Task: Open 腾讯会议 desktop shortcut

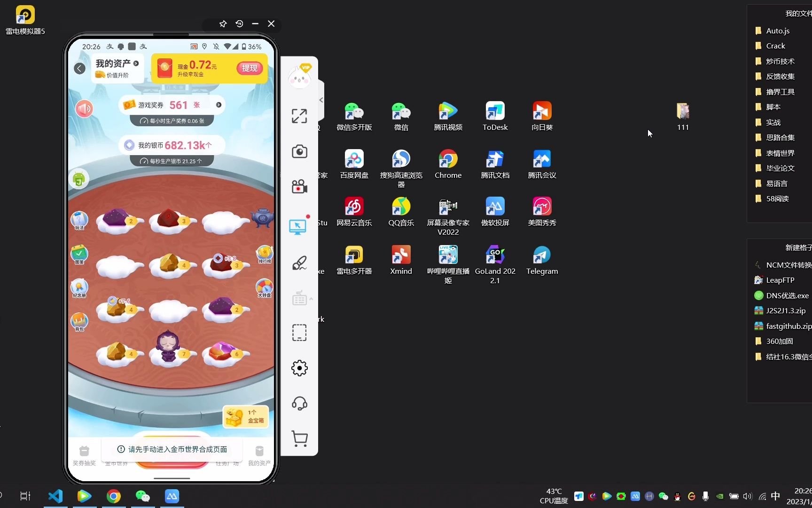Action: pyautogui.click(x=542, y=165)
